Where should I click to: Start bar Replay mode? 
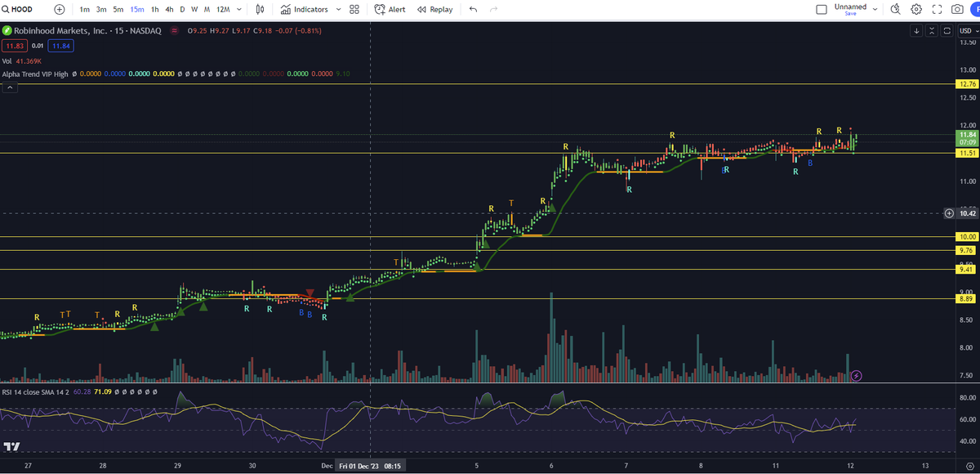[434, 9]
